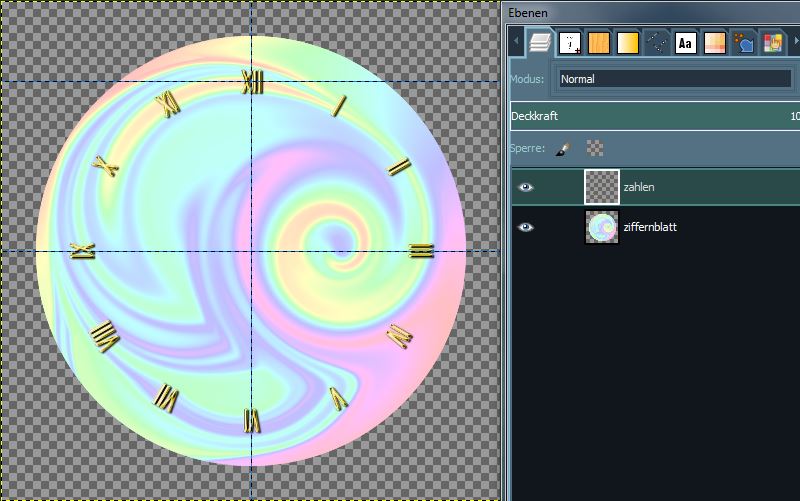Image resolution: width=800 pixels, height=501 pixels.
Task: Hide the ziffernblatt layer via eye icon
Action: coord(526,228)
